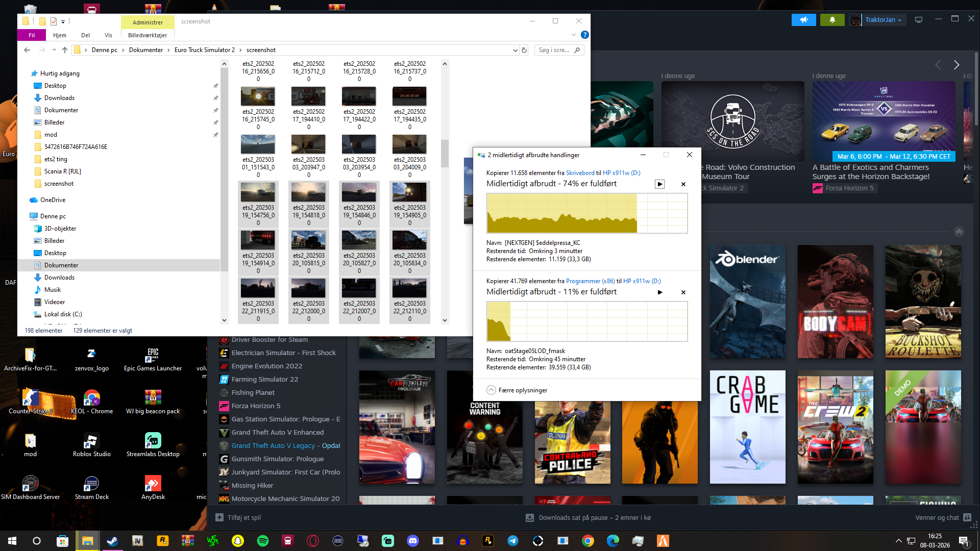This screenshot has height=551, width=980.
Task: Cancel the Skrivebord copy operation
Action: point(683,184)
